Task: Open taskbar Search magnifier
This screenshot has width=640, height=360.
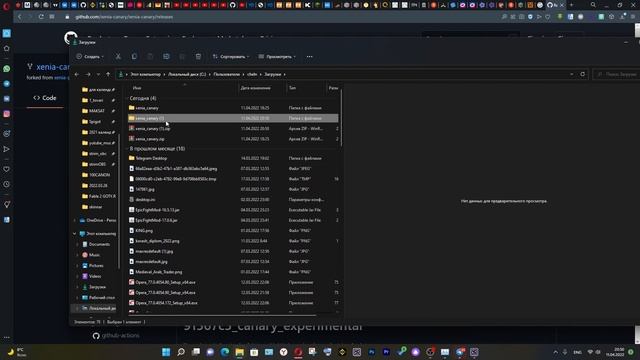Action: [181, 352]
